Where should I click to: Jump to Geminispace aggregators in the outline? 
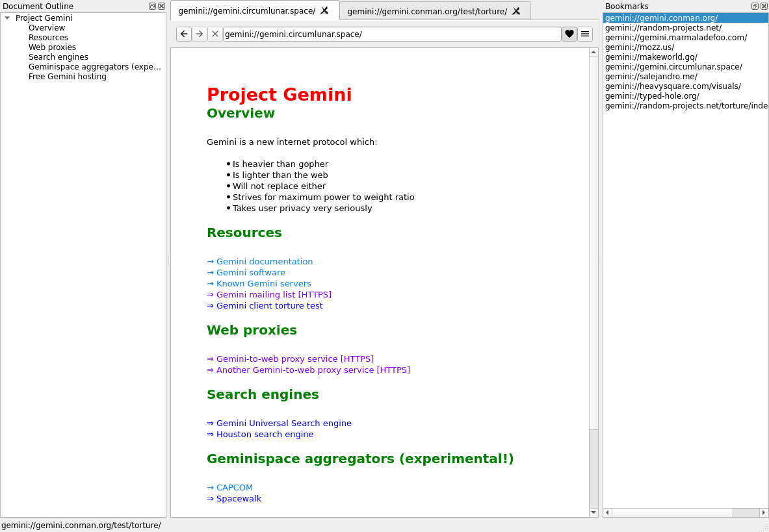(x=95, y=67)
